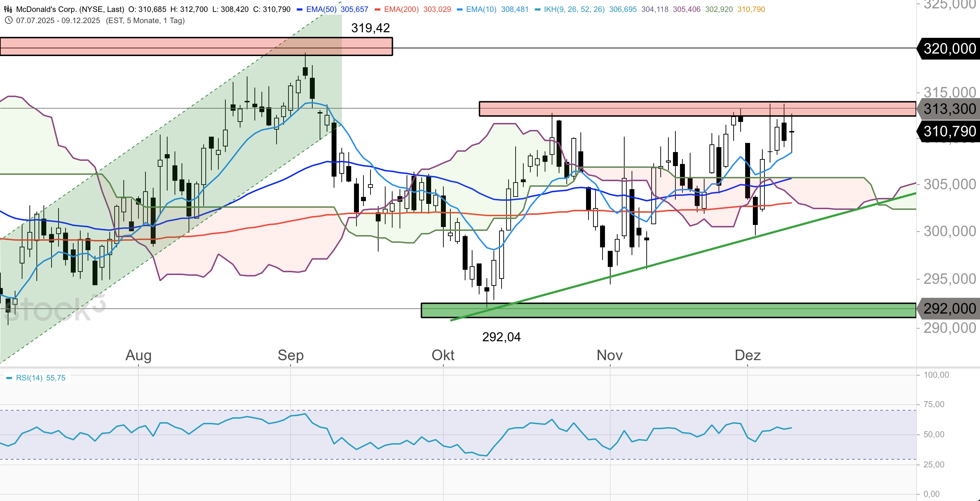Open the EMA(10) indicator label
This screenshot has width=980, height=501.
[x=481, y=9]
